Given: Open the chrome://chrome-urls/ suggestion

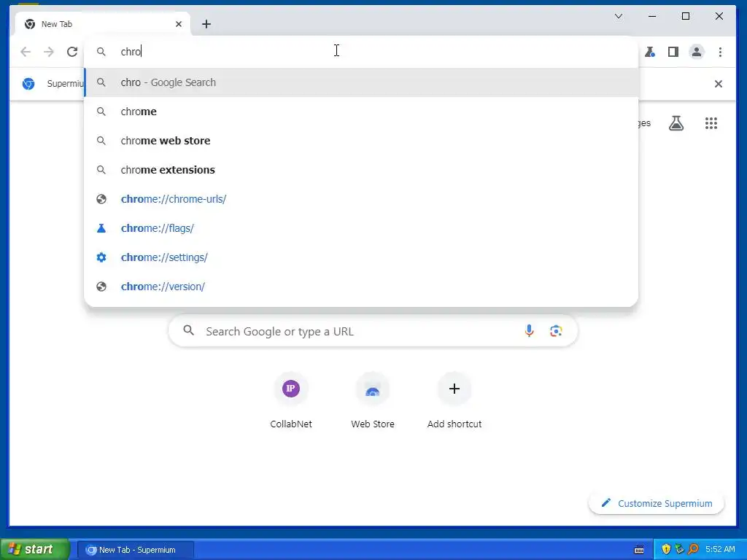Looking at the screenshot, I should coord(361,198).
